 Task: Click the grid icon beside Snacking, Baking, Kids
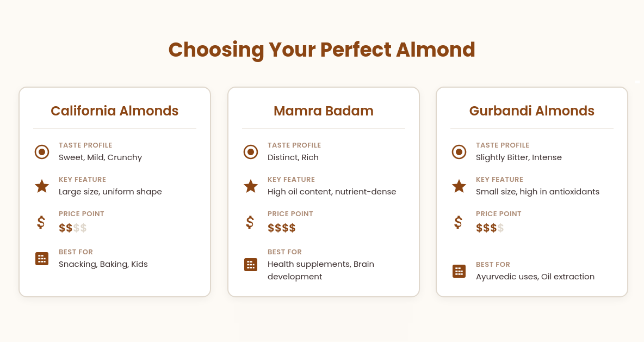coord(41,259)
